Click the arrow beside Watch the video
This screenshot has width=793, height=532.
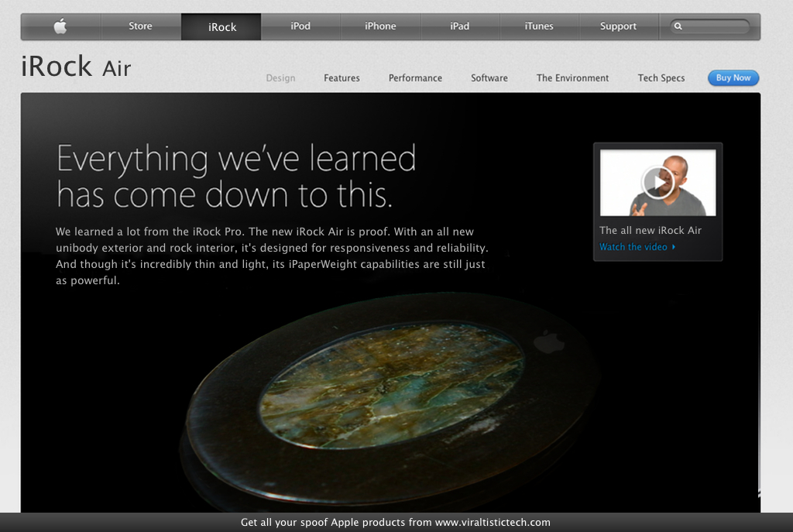tap(674, 247)
